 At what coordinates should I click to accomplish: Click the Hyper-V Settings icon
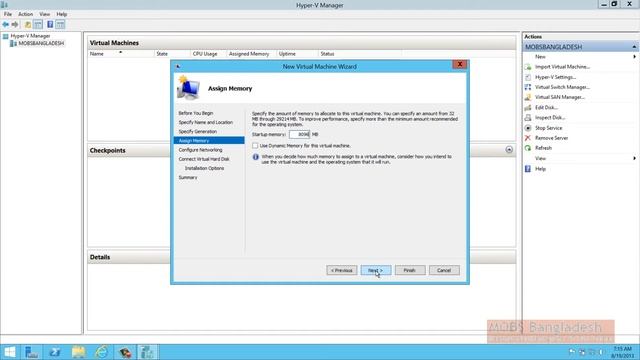[528, 77]
